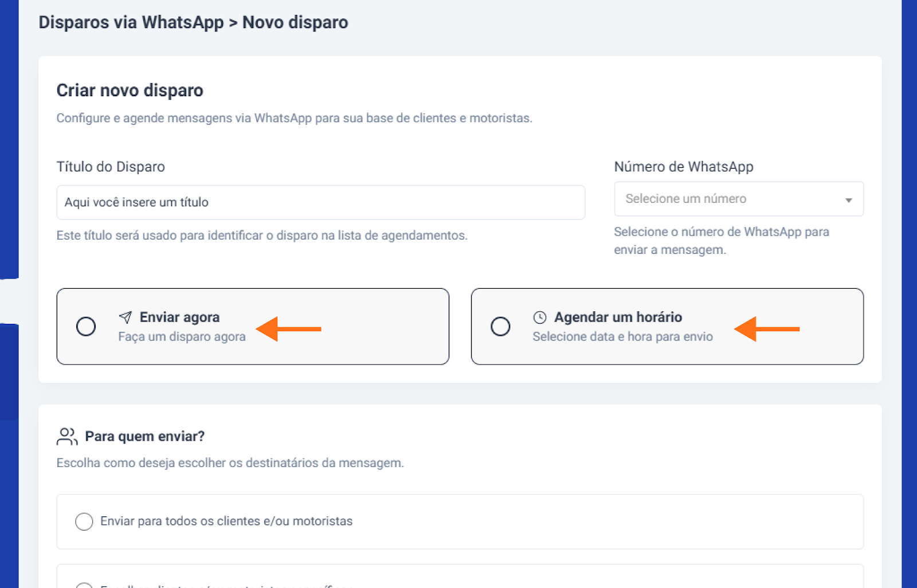Click the 'Enviar agora' bold label
Screen dimensions: 917x588
click(180, 317)
